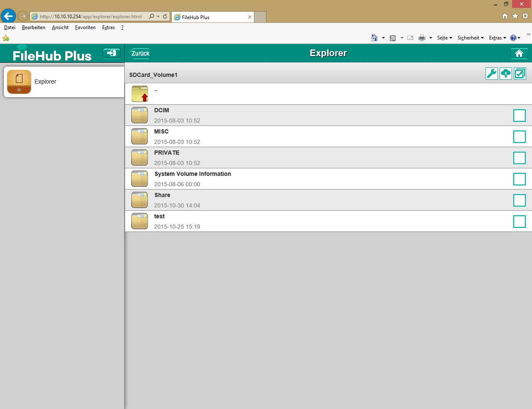Viewport: 532px width, 409px height.
Task: Go to FileHub home screen icon
Action: pos(519,53)
